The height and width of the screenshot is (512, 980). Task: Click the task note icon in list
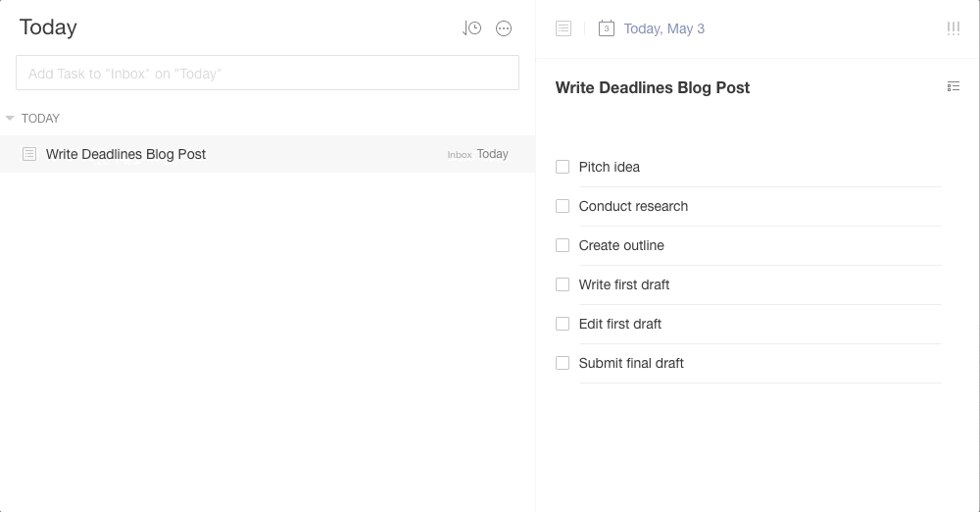pos(29,154)
